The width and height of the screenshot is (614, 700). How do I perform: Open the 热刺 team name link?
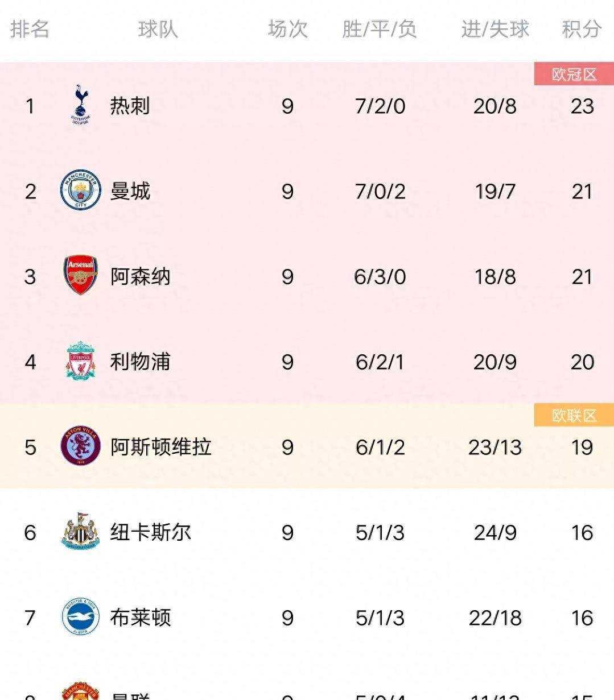pos(130,106)
